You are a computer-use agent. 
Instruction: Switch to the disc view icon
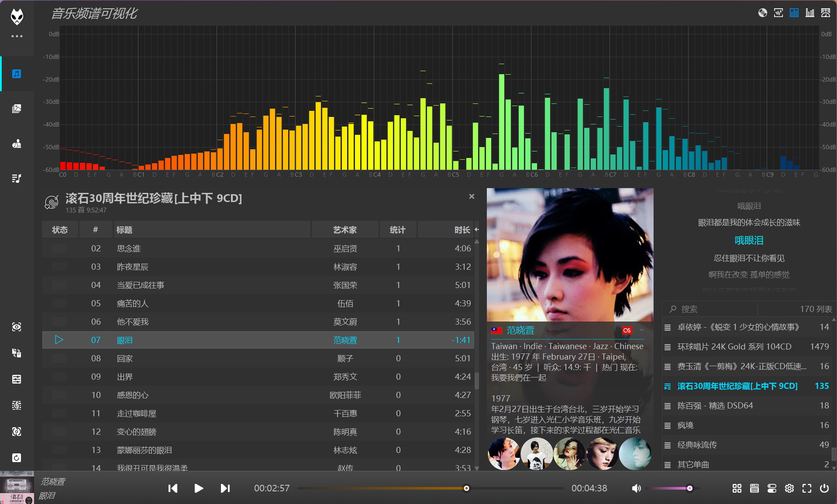point(762,13)
